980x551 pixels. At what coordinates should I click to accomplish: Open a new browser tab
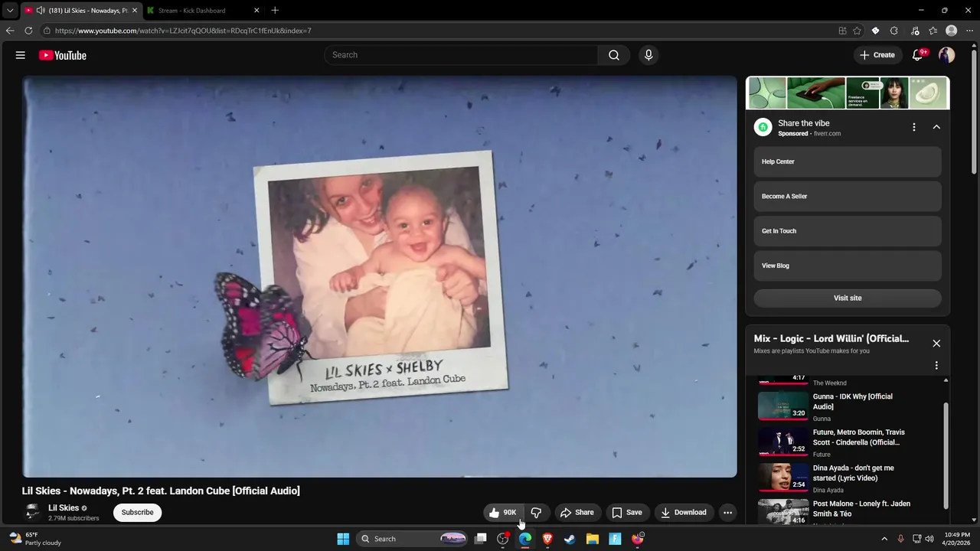point(275,11)
